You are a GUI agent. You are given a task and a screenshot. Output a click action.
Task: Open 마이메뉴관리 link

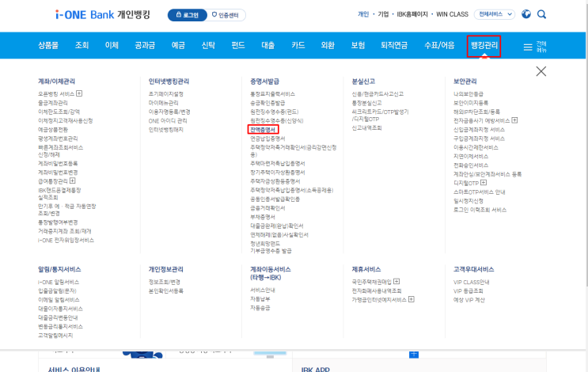pos(164,103)
